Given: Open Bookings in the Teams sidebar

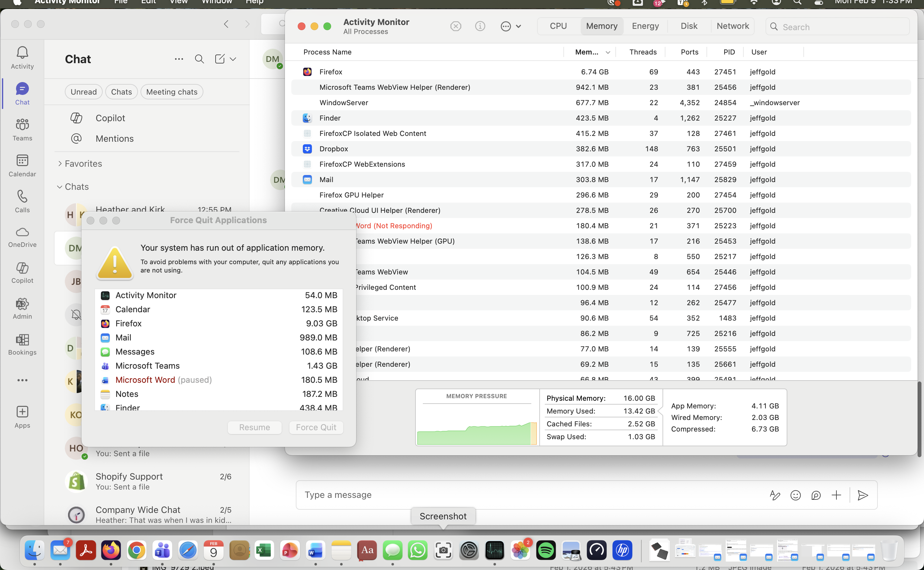Looking at the screenshot, I should tap(22, 344).
